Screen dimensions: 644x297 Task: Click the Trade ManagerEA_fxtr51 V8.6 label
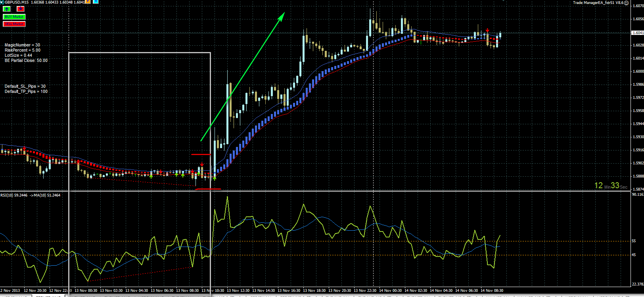598,3
